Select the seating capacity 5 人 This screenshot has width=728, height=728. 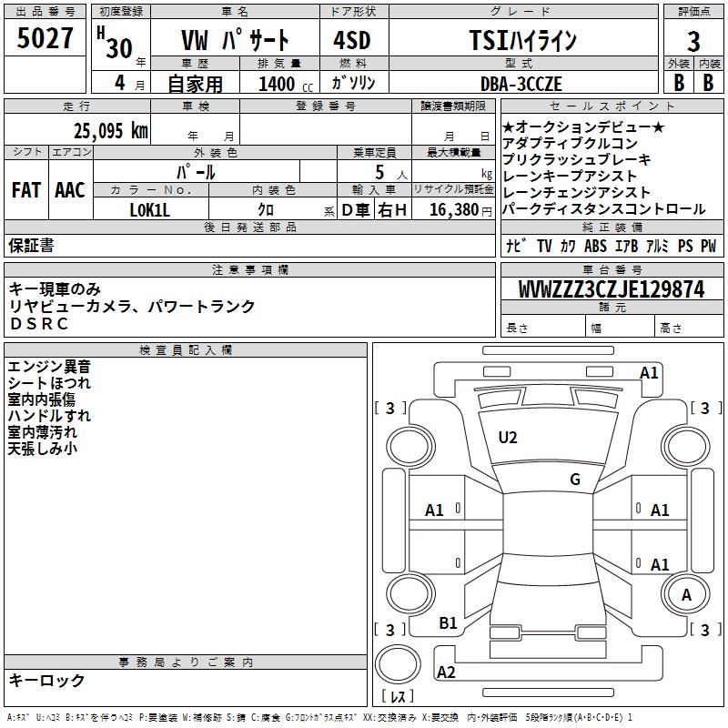coord(390,173)
